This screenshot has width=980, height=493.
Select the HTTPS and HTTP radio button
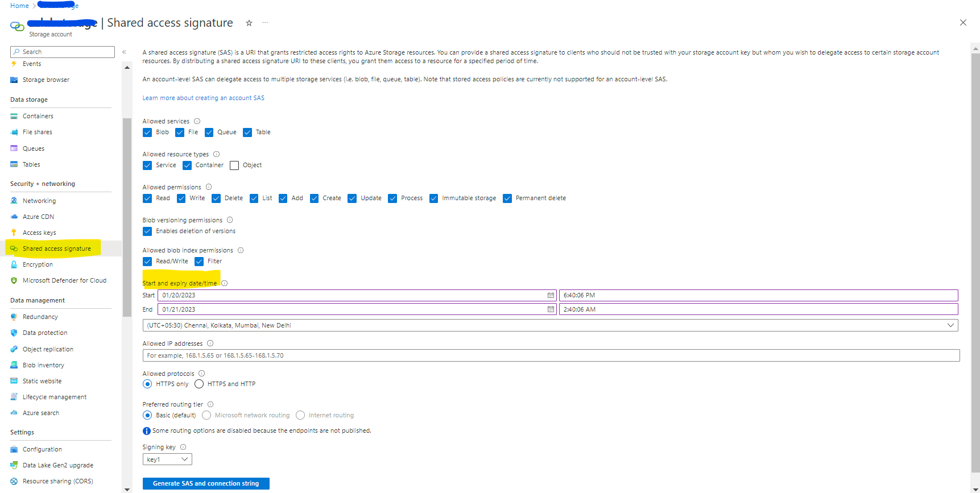pos(199,384)
